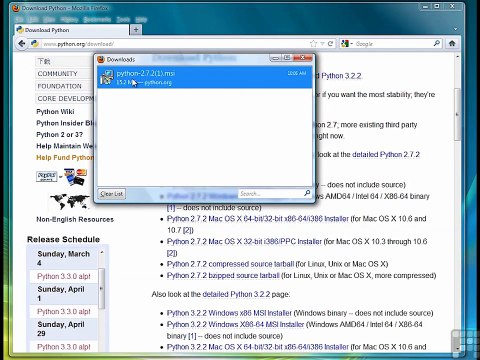Click the page scrollbar down arrow
The height and width of the screenshot is (360, 480).
[x=457, y=348]
